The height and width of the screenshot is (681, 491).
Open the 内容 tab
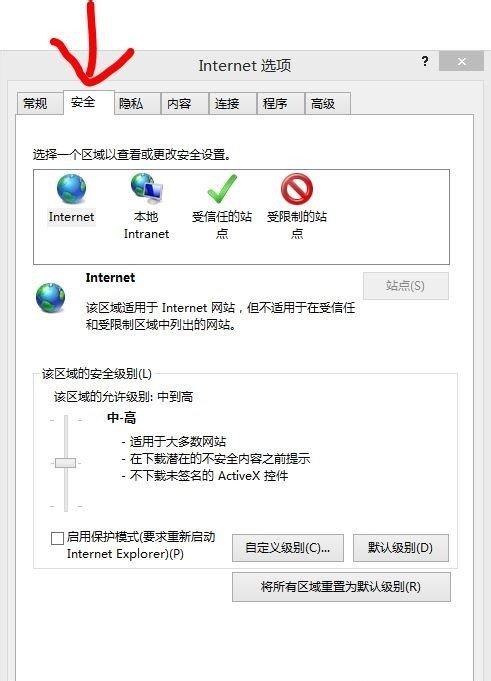[185, 103]
